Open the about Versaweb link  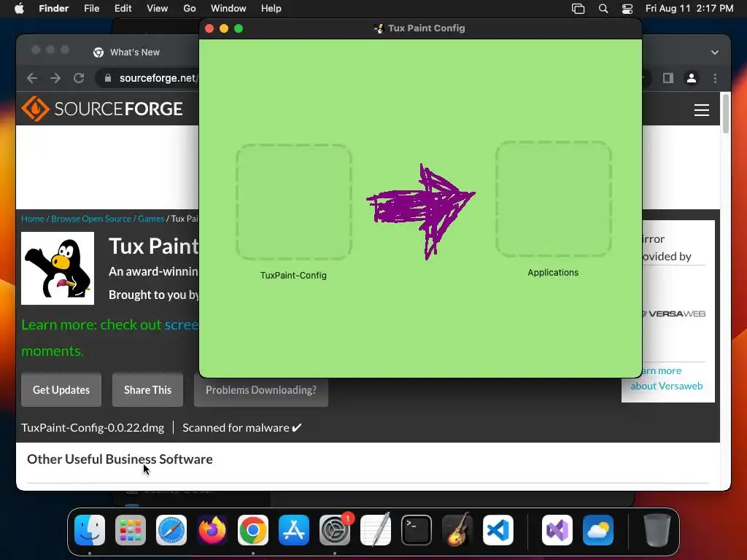[x=666, y=386]
